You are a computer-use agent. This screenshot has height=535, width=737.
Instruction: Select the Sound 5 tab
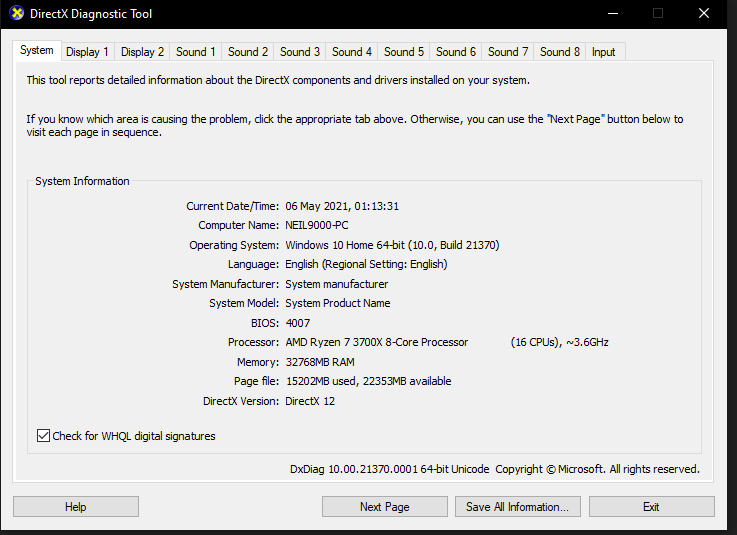tap(404, 52)
